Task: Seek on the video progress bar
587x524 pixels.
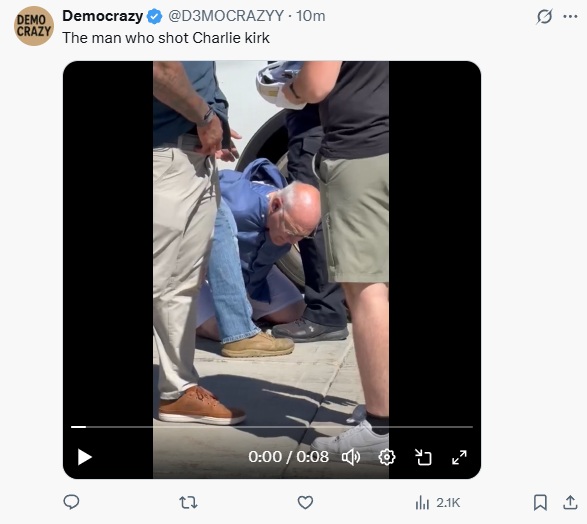Action: pyautogui.click(x=272, y=427)
